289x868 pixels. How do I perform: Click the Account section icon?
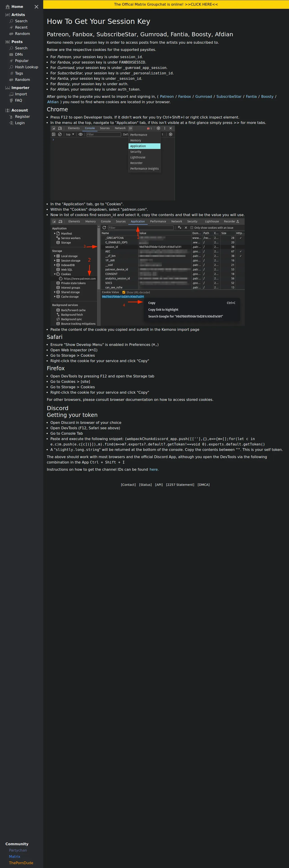pyautogui.click(x=8, y=110)
